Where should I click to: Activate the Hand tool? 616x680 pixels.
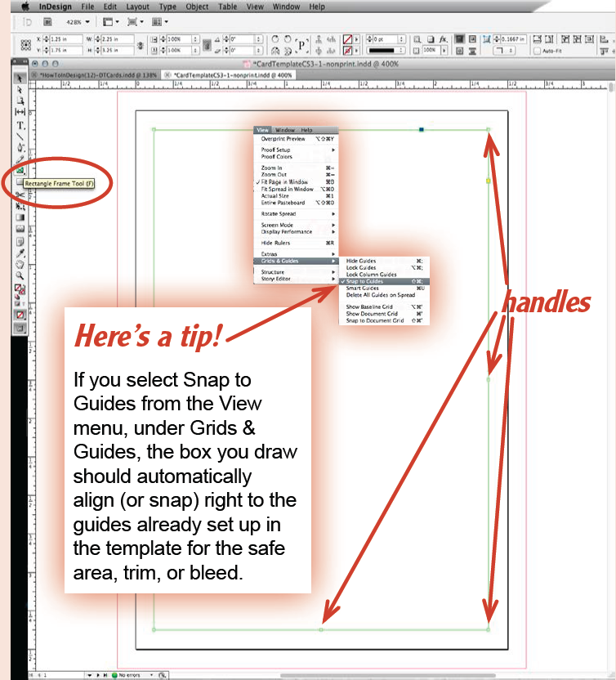pos(20,265)
